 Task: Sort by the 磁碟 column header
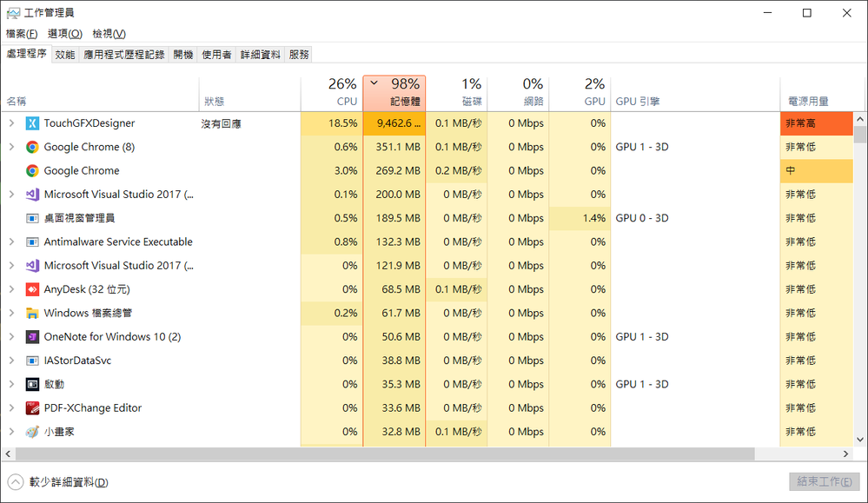pos(457,93)
